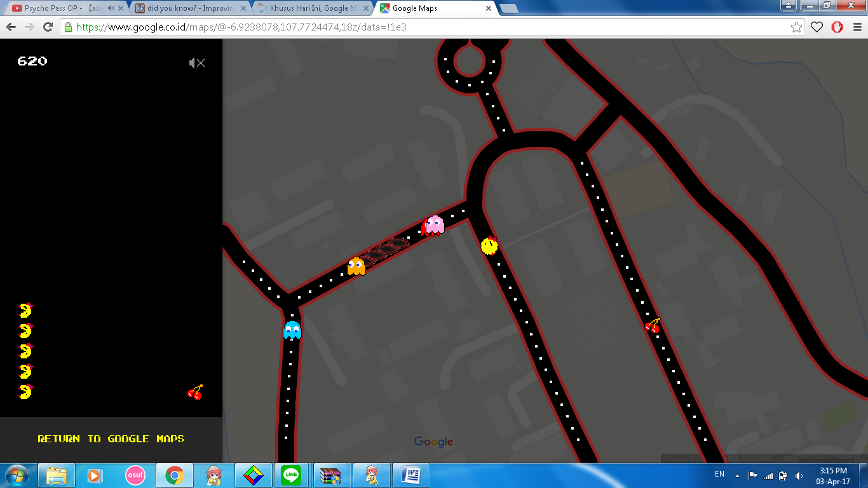The height and width of the screenshot is (488, 868).
Task: Click the topmost Ms. Pac-Man life icon
Action: 25,310
